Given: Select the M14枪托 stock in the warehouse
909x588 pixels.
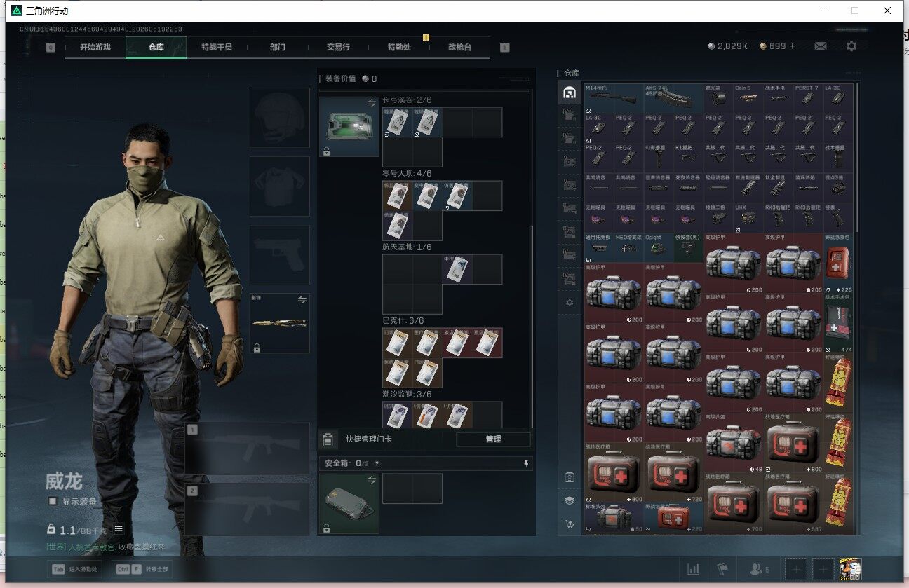Looking at the screenshot, I should point(614,99).
